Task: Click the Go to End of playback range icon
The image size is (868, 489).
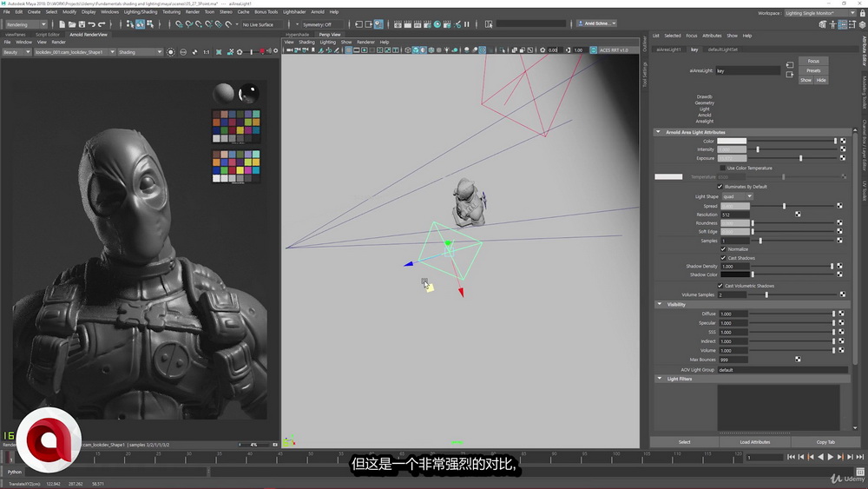Action: tap(859, 458)
